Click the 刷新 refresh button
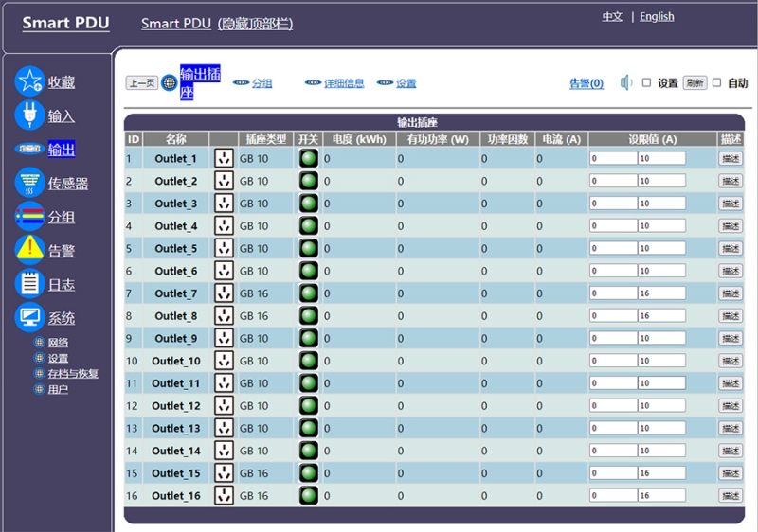The image size is (758, 532). coord(695,83)
